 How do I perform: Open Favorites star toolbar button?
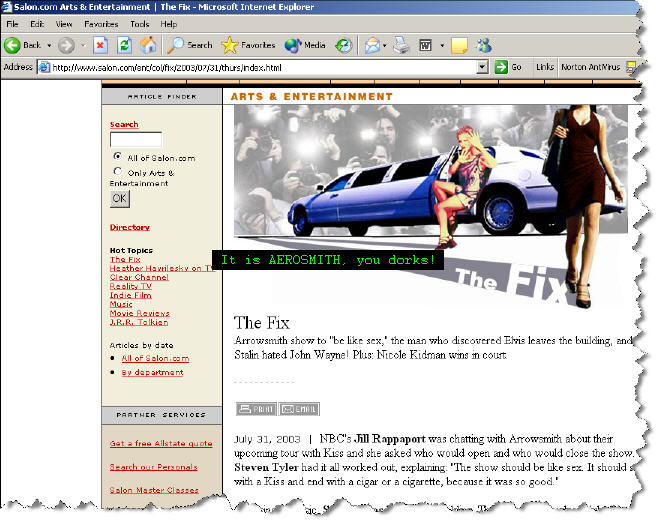(248, 45)
